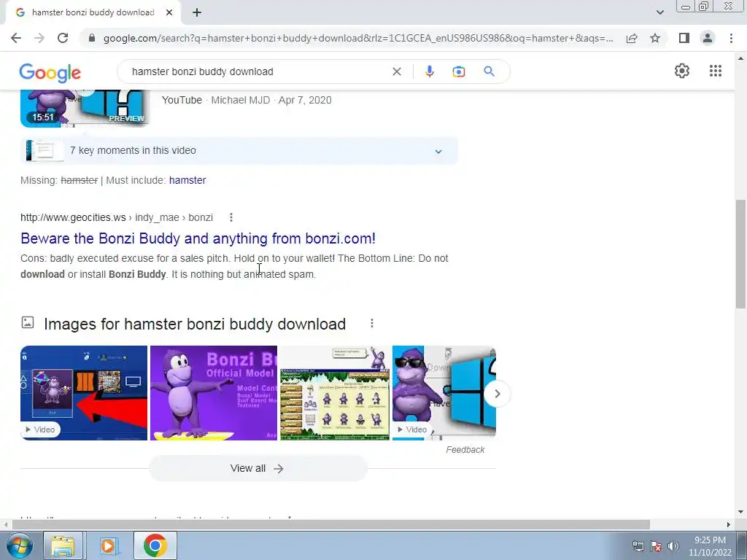This screenshot has width=747, height=560.
Task: Clear the search box with the X
Action: coord(396,71)
